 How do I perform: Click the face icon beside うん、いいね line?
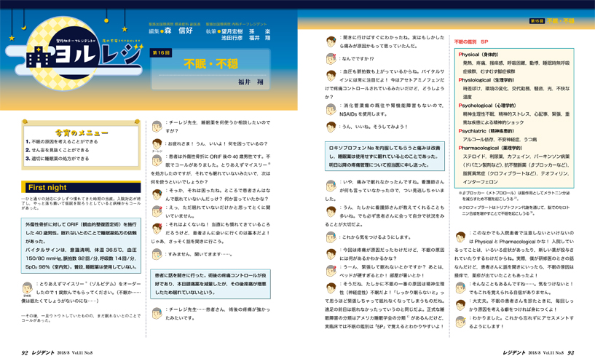331,127
